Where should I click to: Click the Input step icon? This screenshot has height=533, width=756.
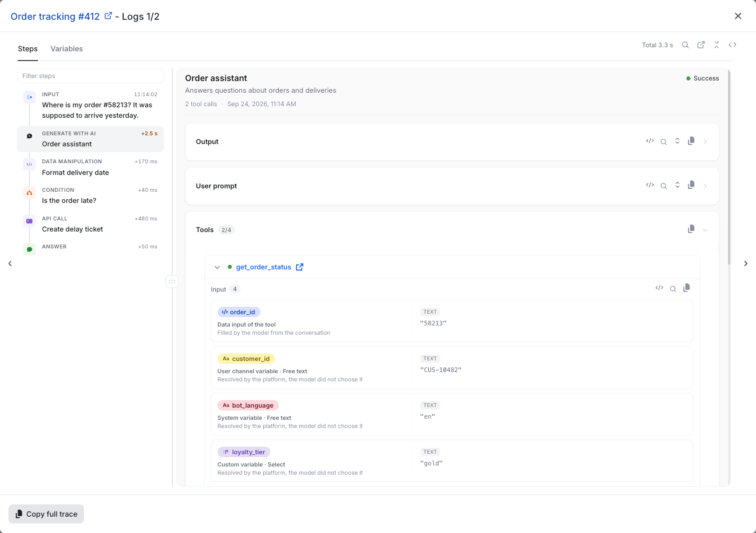[x=29, y=97]
